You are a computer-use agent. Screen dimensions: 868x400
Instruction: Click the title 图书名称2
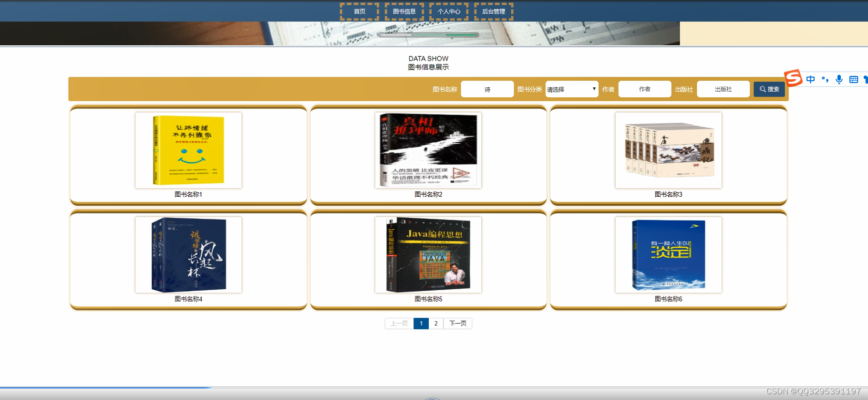pyautogui.click(x=428, y=194)
